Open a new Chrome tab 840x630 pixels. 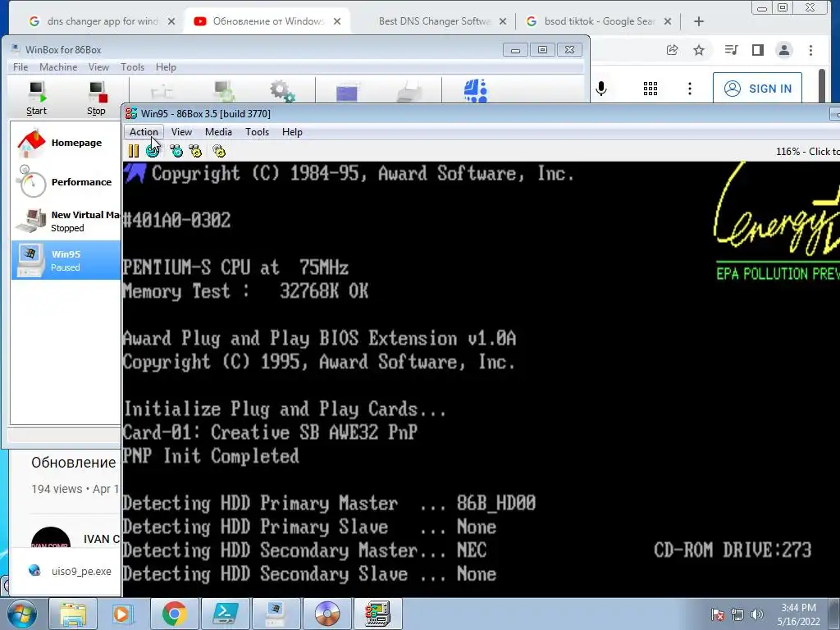(x=699, y=21)
